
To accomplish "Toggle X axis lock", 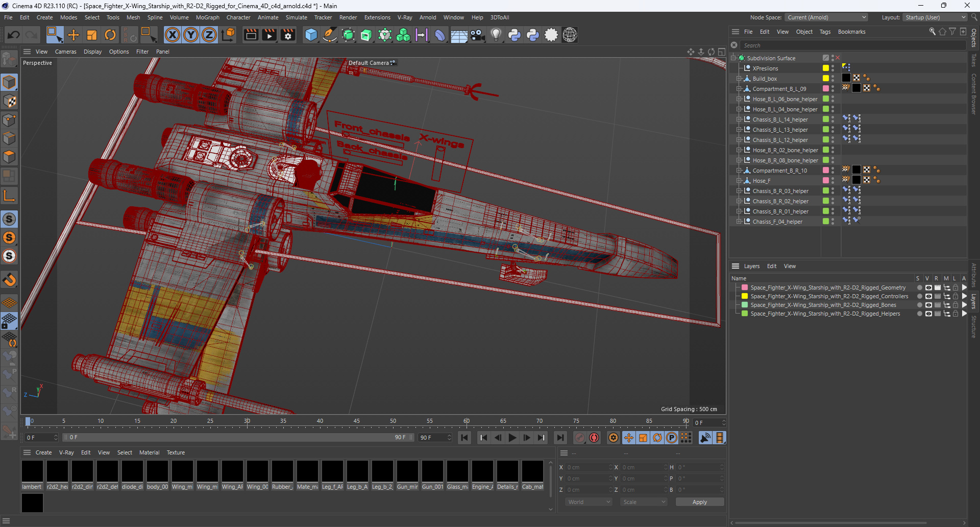I will pos(173,35).
